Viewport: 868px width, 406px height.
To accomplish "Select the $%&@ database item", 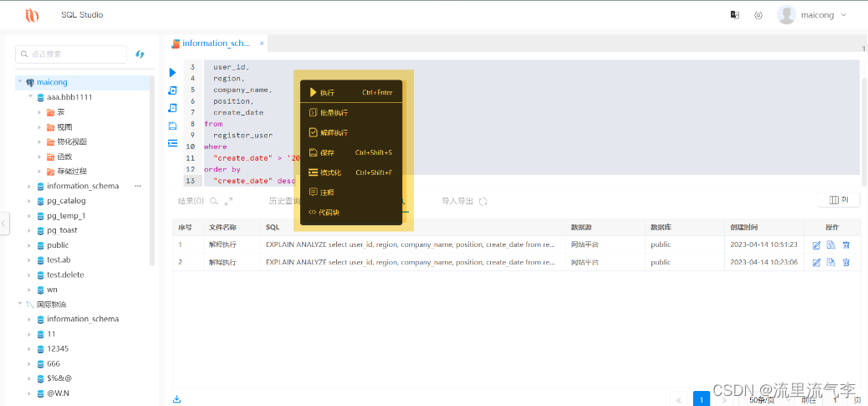I will pos(59,379).
